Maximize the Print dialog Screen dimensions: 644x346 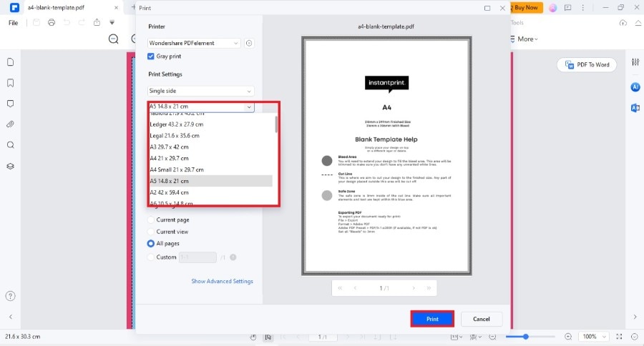(x=487, y=8)
